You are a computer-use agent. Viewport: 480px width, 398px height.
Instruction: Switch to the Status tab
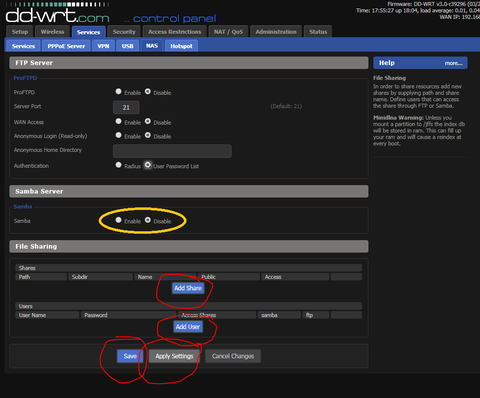(x=318, y=32)
